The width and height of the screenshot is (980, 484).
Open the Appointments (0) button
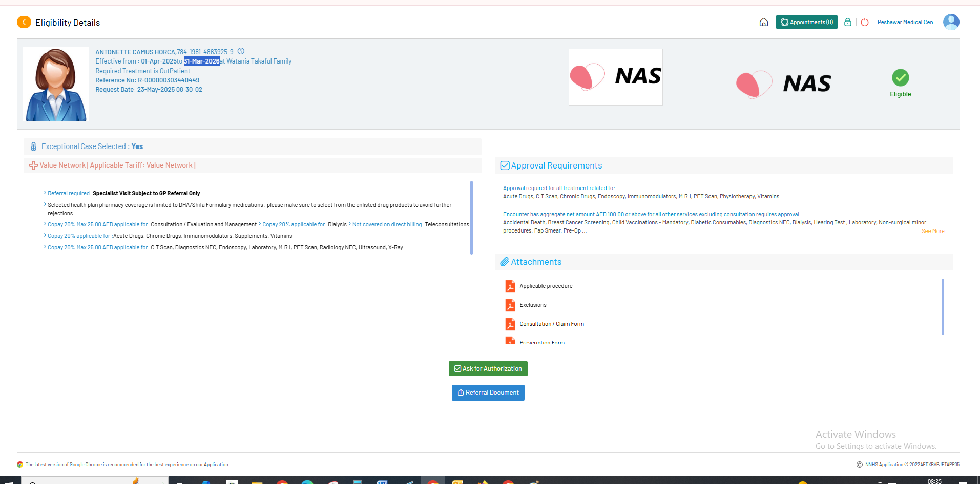coord(806,22)
